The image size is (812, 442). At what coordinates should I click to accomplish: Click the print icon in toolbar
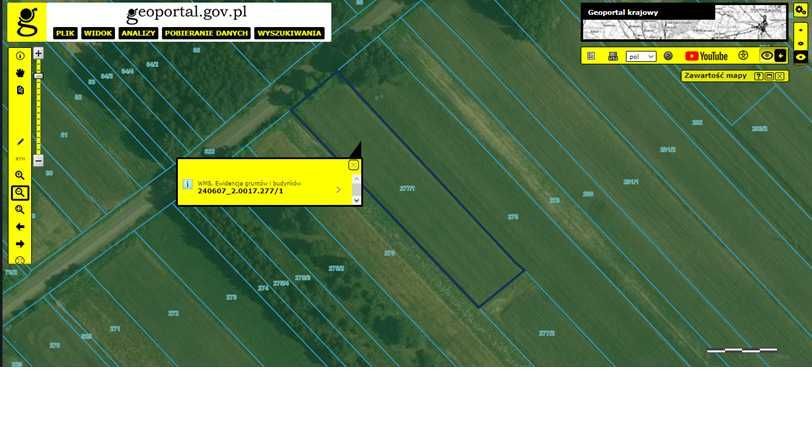coord(613,56)
